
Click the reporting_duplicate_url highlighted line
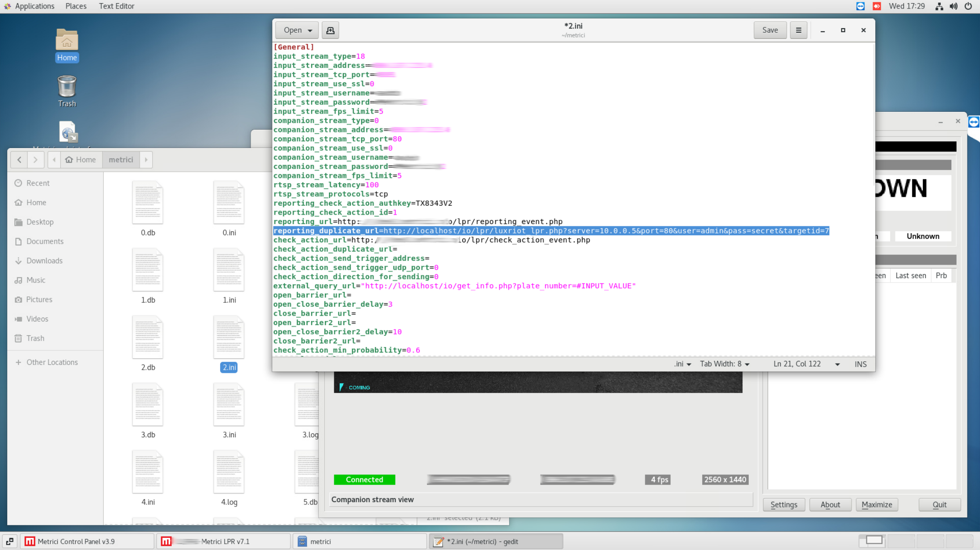(x=551, y=231)
